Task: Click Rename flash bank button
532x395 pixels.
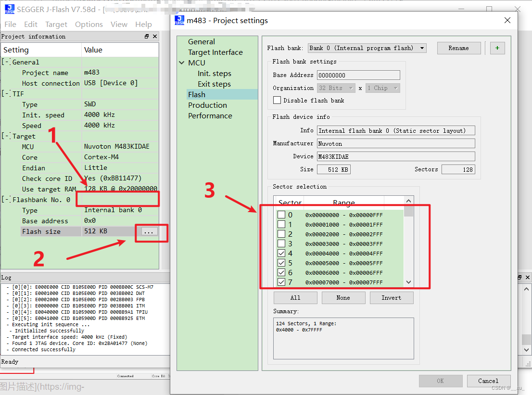Action: (459, 48)
